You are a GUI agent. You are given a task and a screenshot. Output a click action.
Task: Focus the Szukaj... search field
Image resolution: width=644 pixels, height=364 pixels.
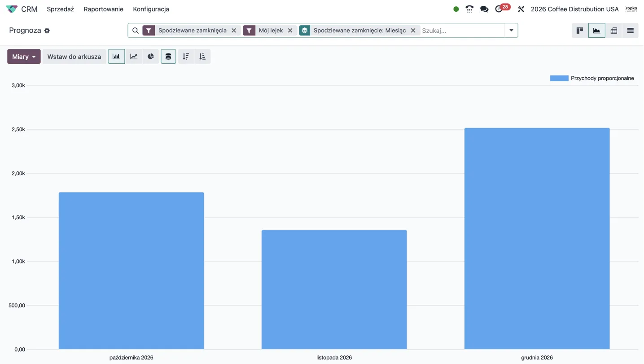462,31
